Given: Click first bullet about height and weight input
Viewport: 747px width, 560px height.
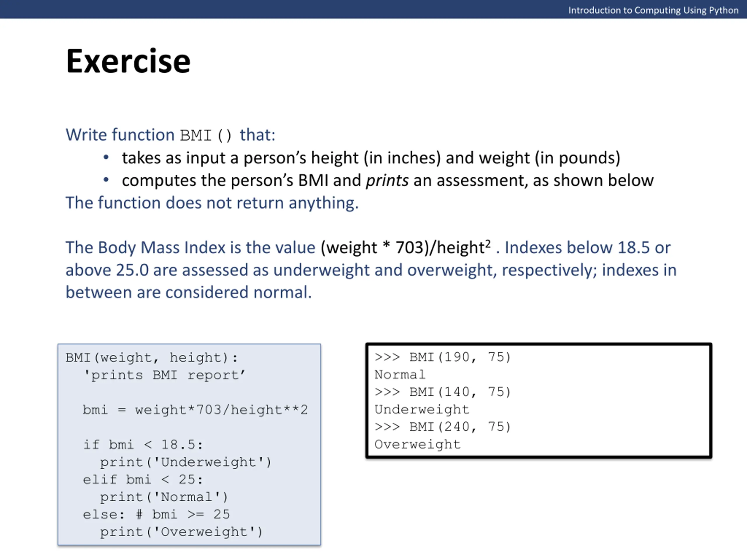Looking at the screenshot, I should point(371,158).
